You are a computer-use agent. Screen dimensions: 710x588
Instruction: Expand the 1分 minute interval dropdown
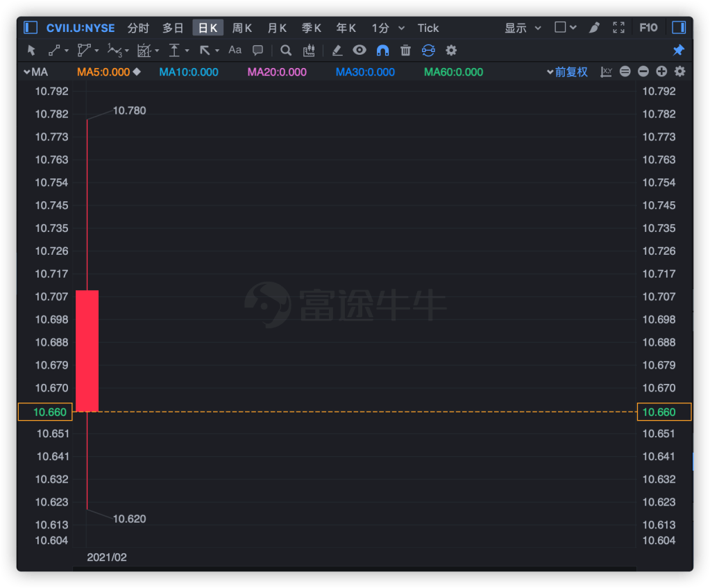pos(388,28)
